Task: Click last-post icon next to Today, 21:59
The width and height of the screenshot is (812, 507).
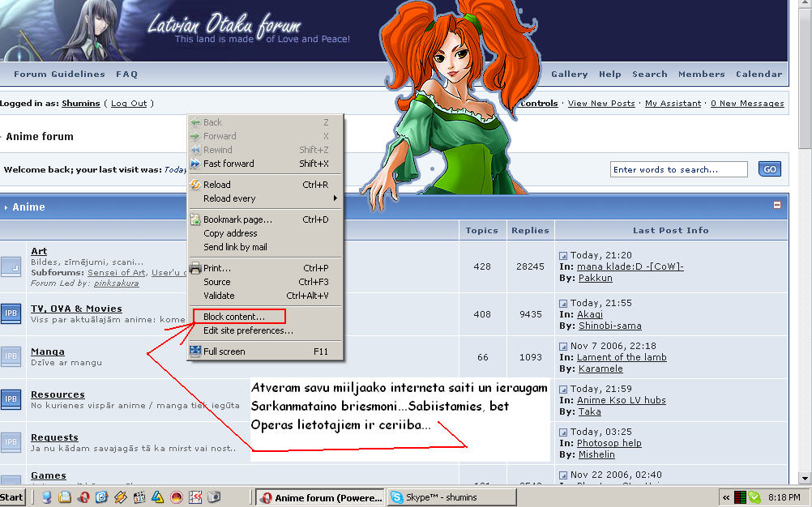Action: (563, 390)
